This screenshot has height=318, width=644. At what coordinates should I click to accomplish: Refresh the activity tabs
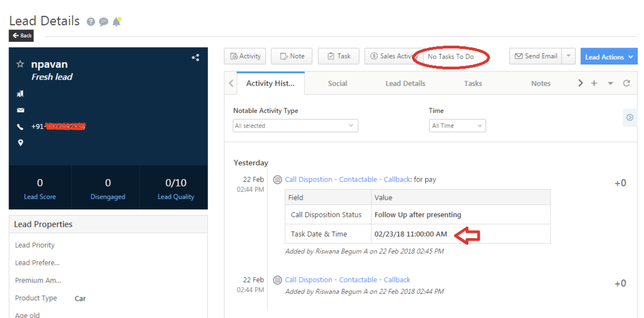click(x=627, y=83)
